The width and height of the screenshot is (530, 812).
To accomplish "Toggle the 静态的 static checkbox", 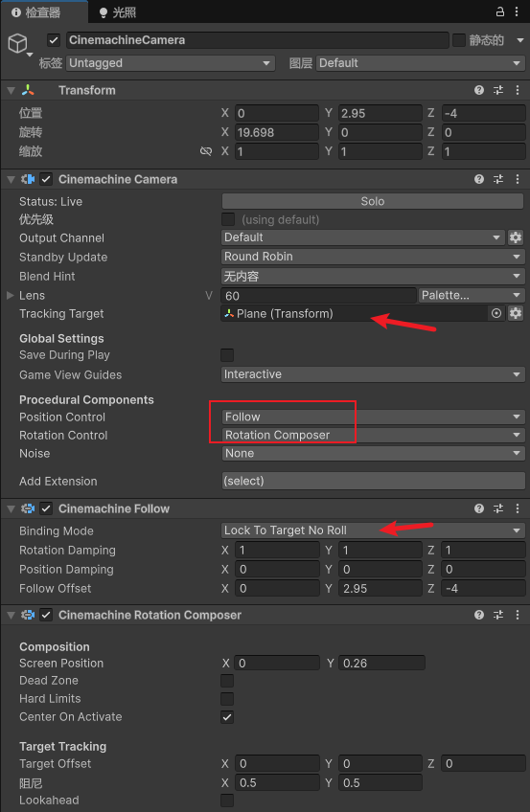I will 459,40.
